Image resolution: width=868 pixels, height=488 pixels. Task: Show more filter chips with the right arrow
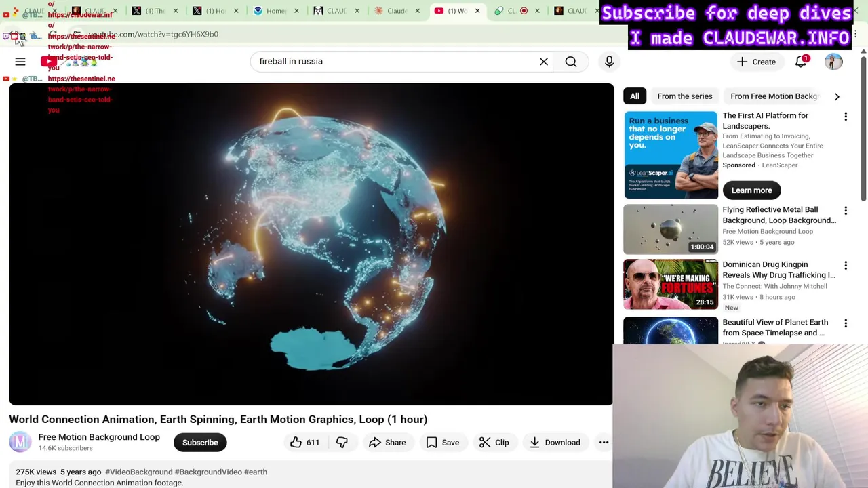point(837,96)
